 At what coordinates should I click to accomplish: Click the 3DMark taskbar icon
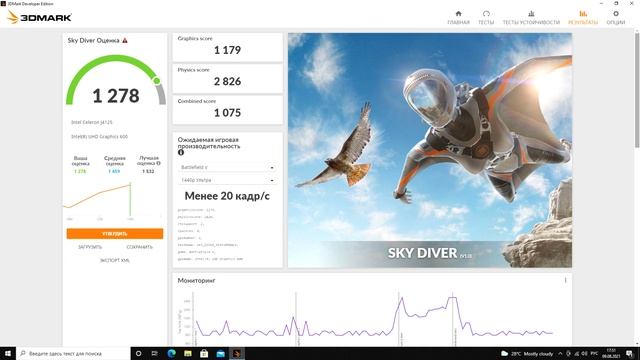point(237,353)
